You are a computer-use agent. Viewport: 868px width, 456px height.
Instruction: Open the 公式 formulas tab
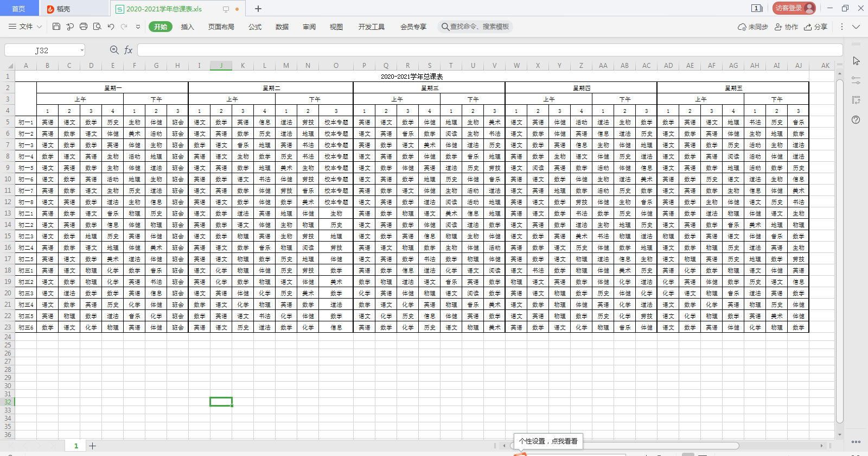255,27
